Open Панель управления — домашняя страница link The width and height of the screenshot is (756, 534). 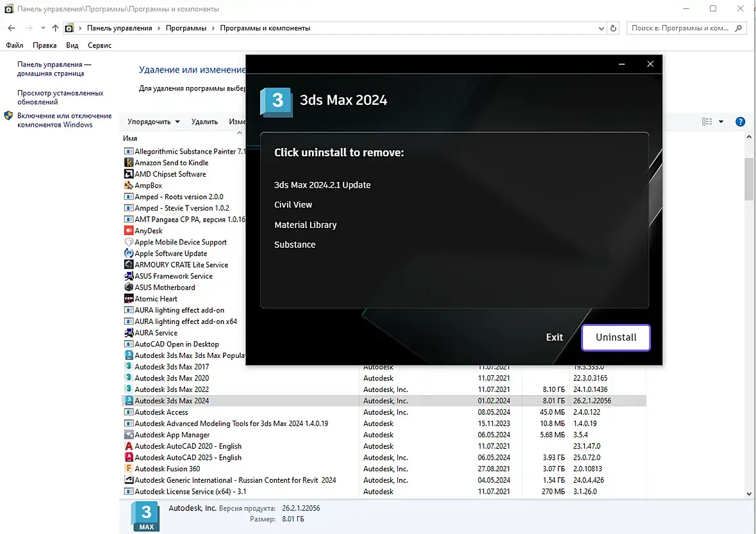pos(54,69)
